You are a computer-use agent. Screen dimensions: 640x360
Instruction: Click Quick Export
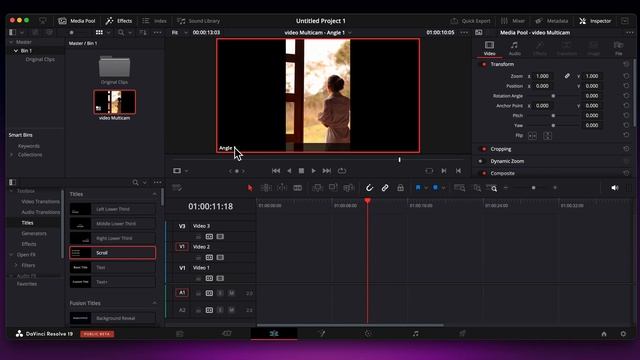point(470,21)
